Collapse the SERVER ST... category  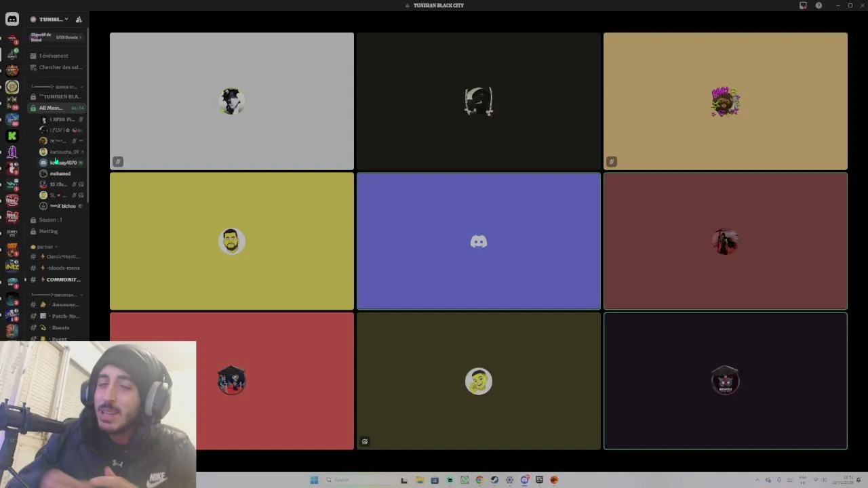(56, 87)
